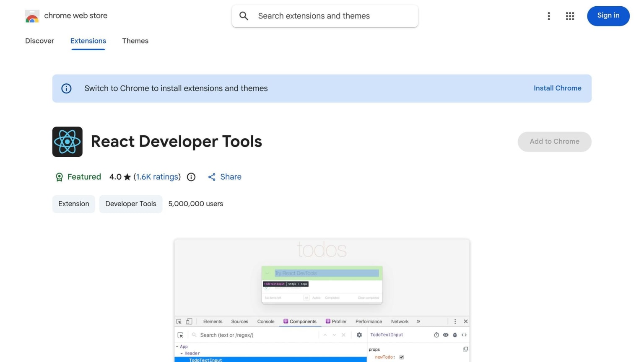Click the Add to Chrome button

tap(554, 142)
